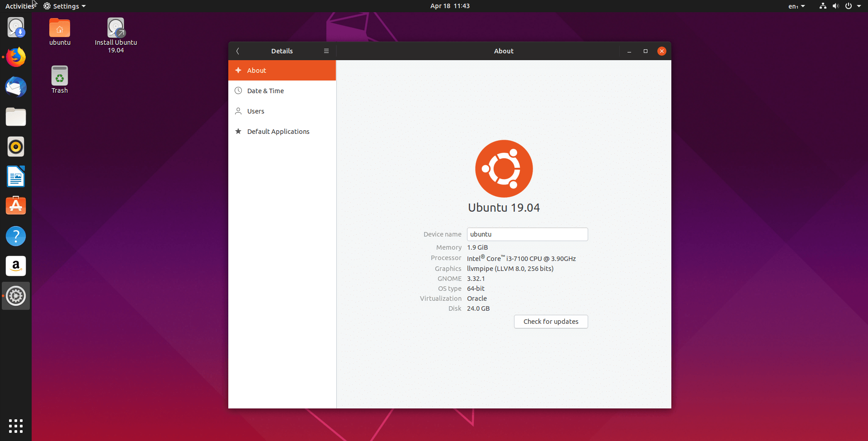
Task: Select the ubuntu home folder desktop icon
Action: 60,32
